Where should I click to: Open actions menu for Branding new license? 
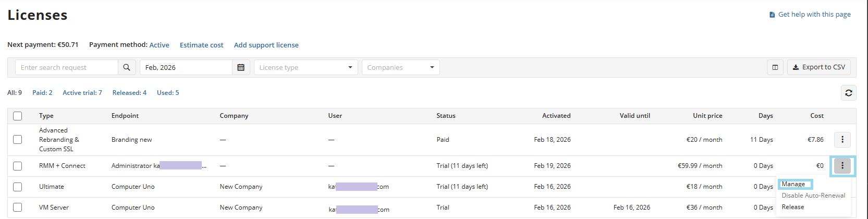[x=842, y=140]
